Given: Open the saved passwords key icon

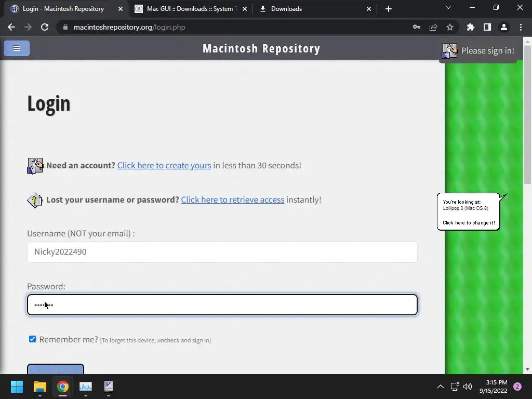Looking at the screenshot, I should (417, 27).
